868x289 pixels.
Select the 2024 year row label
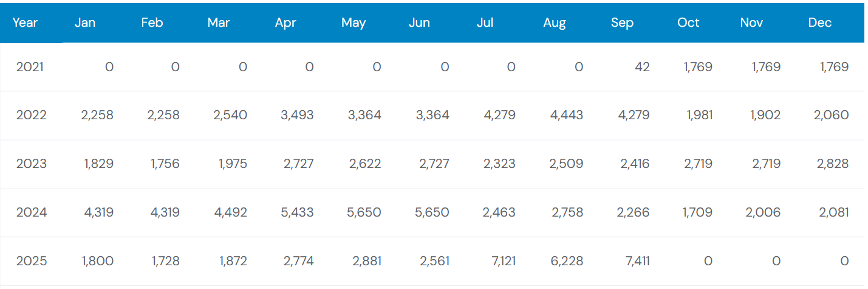point(31,212)
